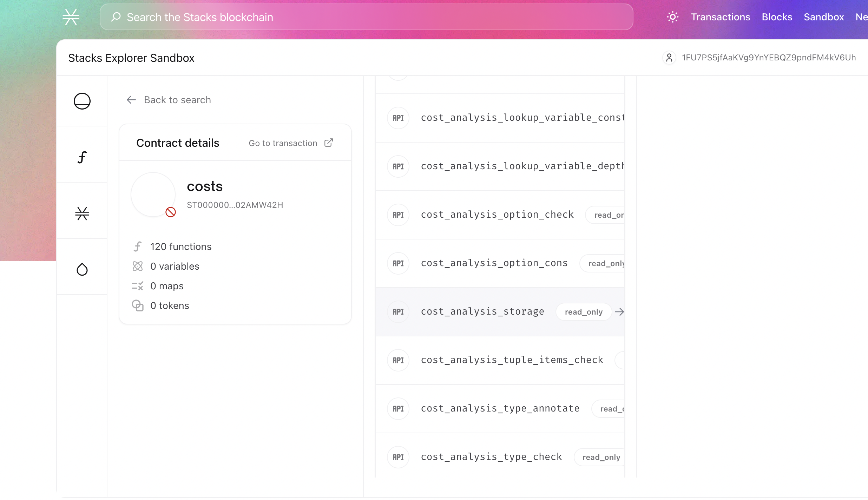The height and width of the screenshot is (500, 868).
Task: Expand cost_analysis_type_check function
Action: (491, 457)
